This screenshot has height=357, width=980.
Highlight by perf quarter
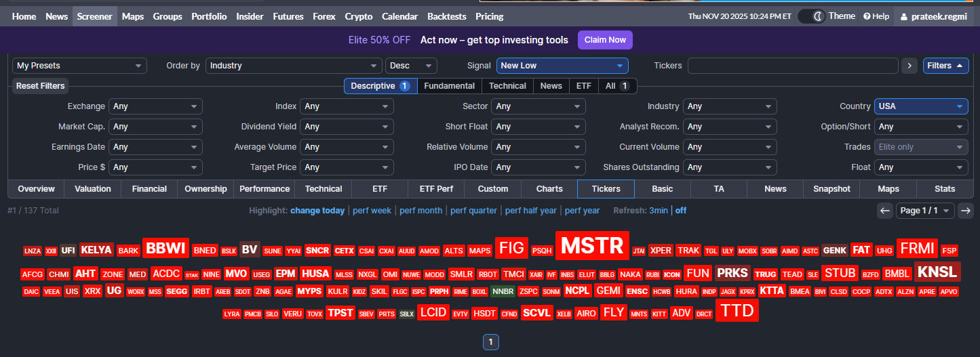pos(473,211)
